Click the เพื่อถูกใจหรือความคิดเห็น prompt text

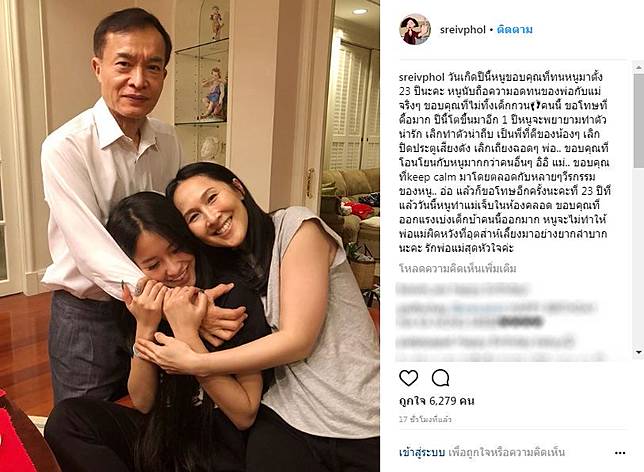506,452
